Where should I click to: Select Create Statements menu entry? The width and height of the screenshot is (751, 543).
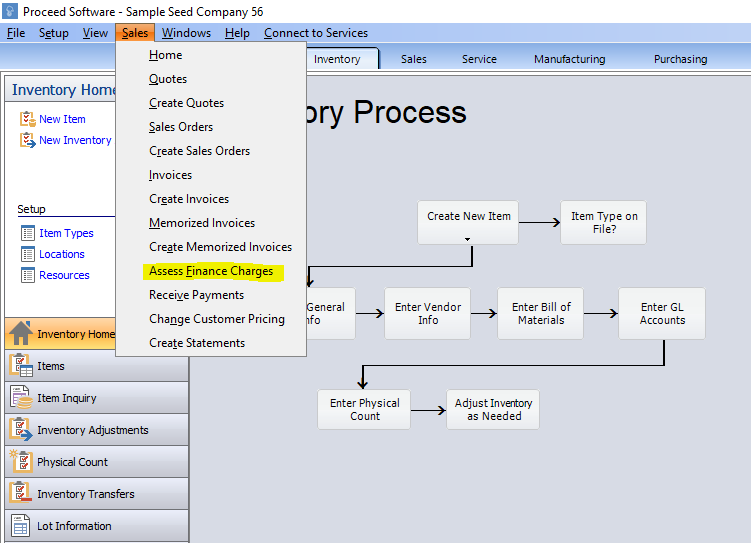coord(211,343)
